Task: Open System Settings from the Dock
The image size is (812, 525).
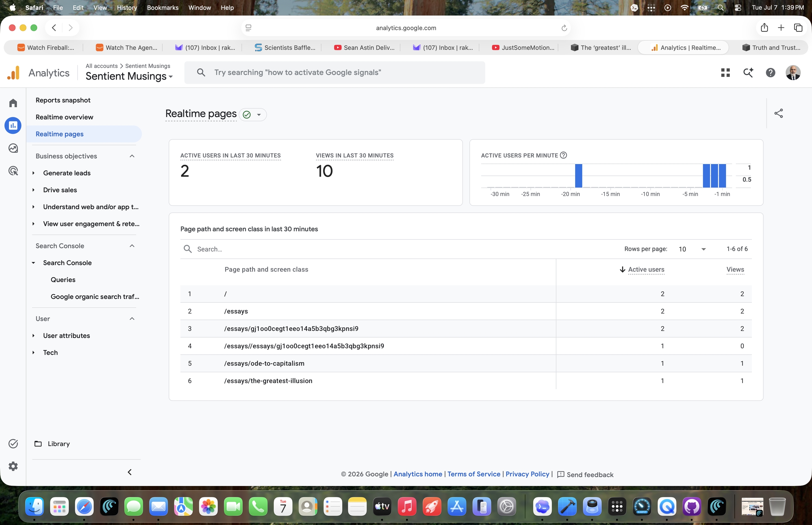Action: tap(506, 506)
